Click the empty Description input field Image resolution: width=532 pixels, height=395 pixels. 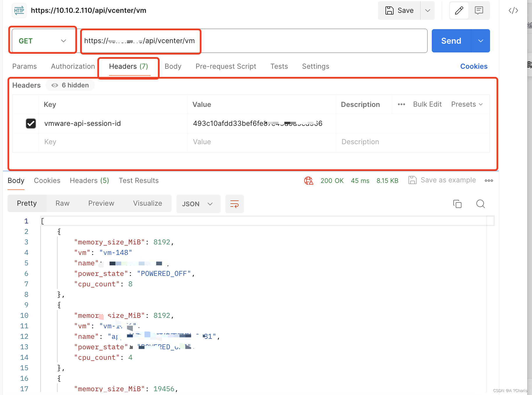point(413,142)
